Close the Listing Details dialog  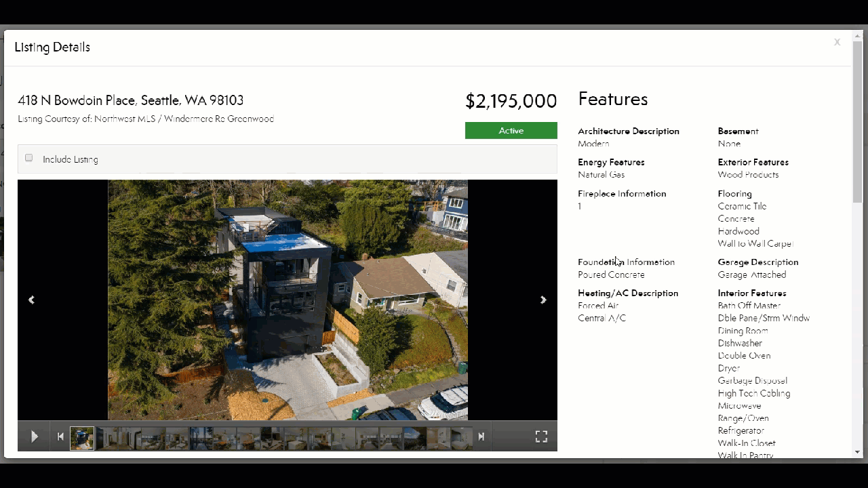pyautogui.click(x=837, y=42)
